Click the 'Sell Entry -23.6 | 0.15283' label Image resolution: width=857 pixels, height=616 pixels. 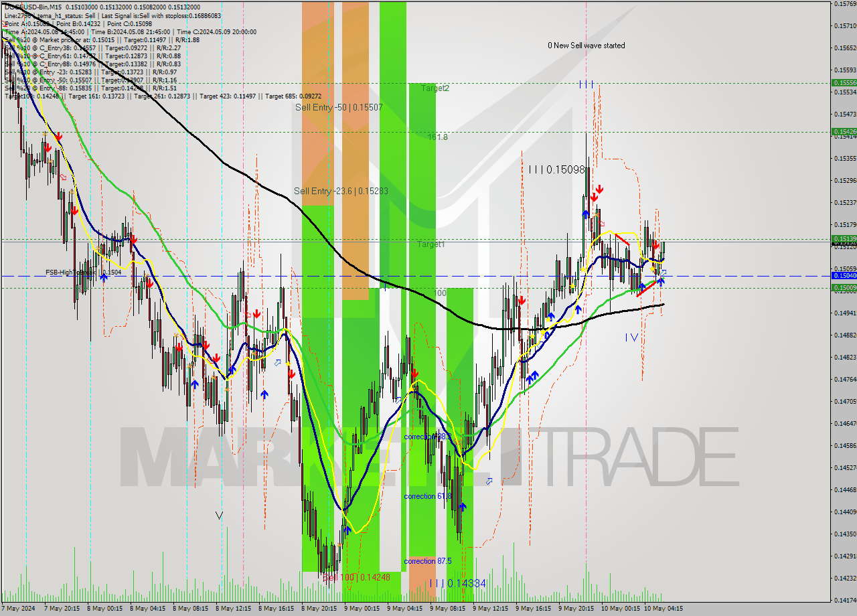pyautogui.click(x=341, y=191)
